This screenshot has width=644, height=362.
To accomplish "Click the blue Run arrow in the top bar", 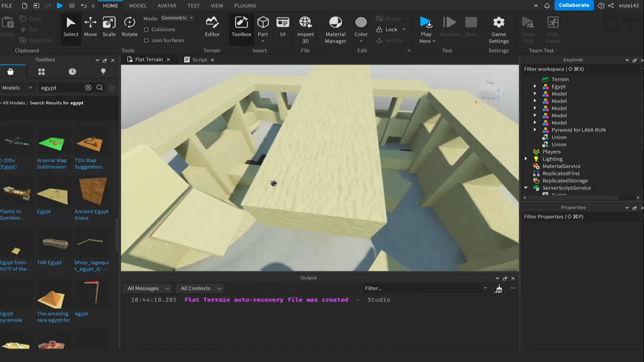I will (60, 6).
